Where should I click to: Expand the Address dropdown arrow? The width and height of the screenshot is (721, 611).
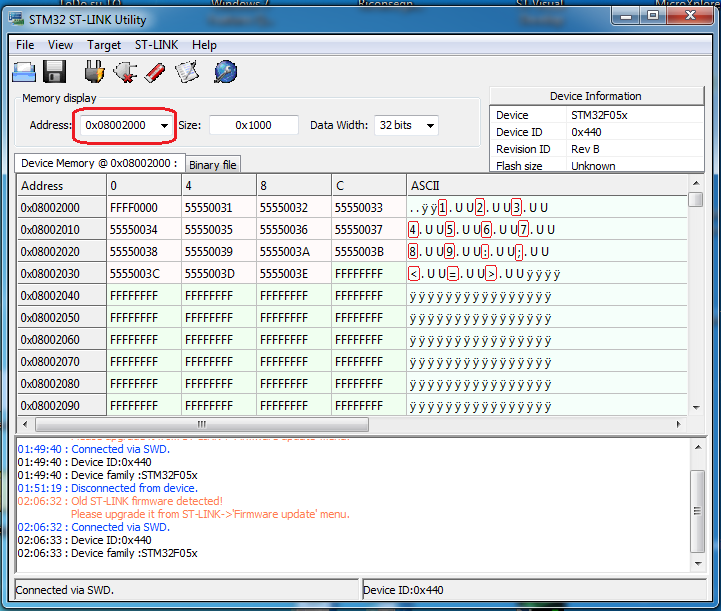click(164, 126)
